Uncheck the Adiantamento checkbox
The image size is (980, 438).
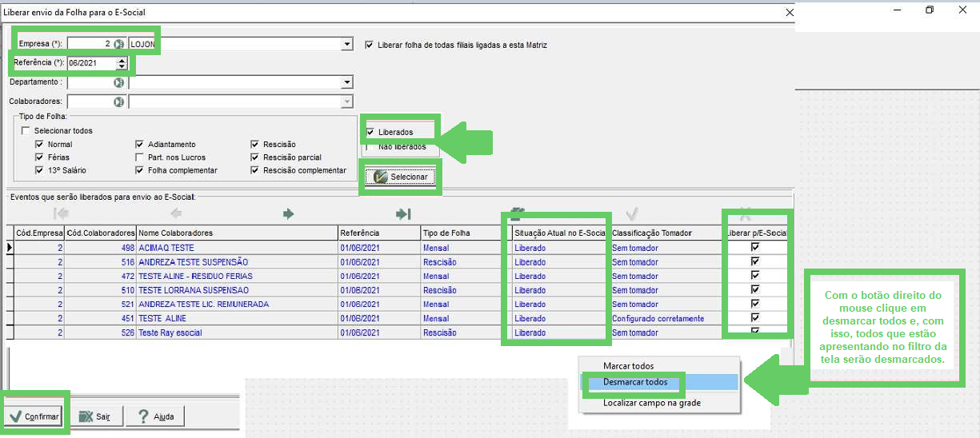point(140,145)
